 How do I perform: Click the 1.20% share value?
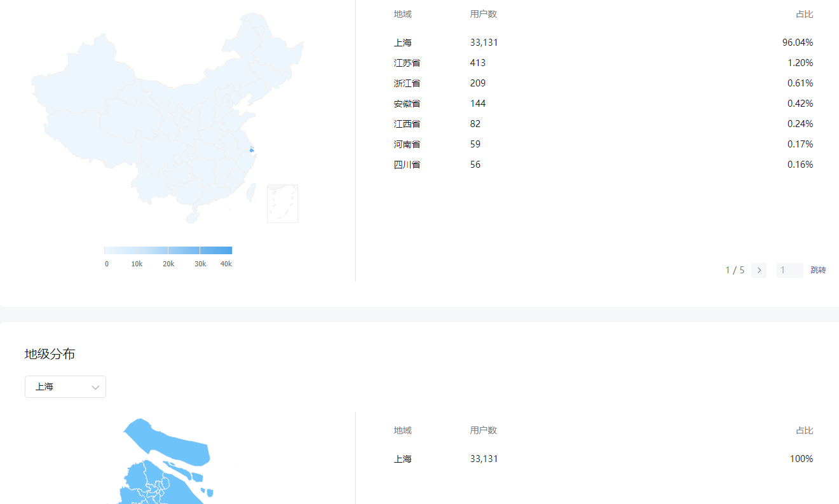[x=800, y=63]
